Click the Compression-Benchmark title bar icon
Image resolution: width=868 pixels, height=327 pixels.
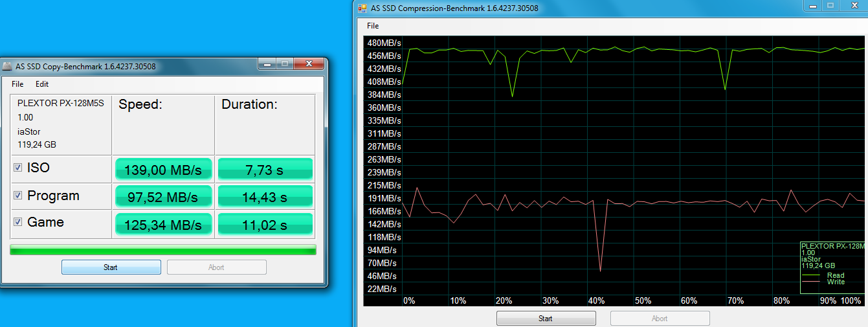click(x=362, y=8)
